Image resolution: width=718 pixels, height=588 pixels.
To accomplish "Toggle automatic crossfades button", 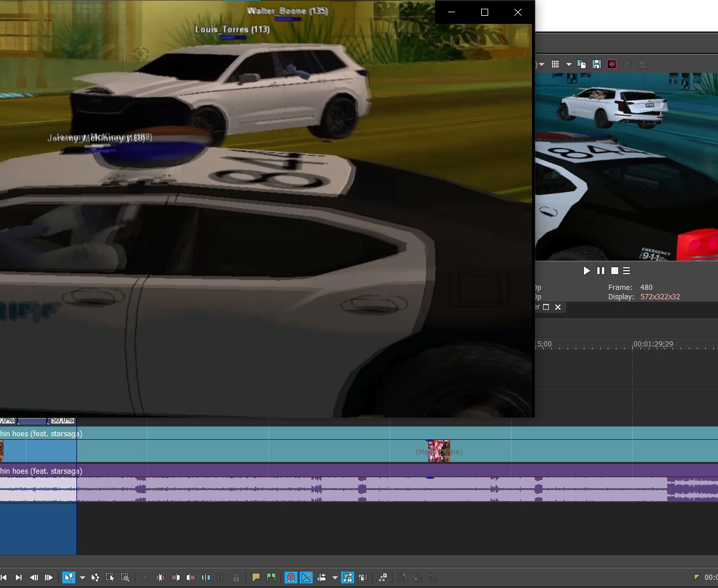I will tap(306, 577).
